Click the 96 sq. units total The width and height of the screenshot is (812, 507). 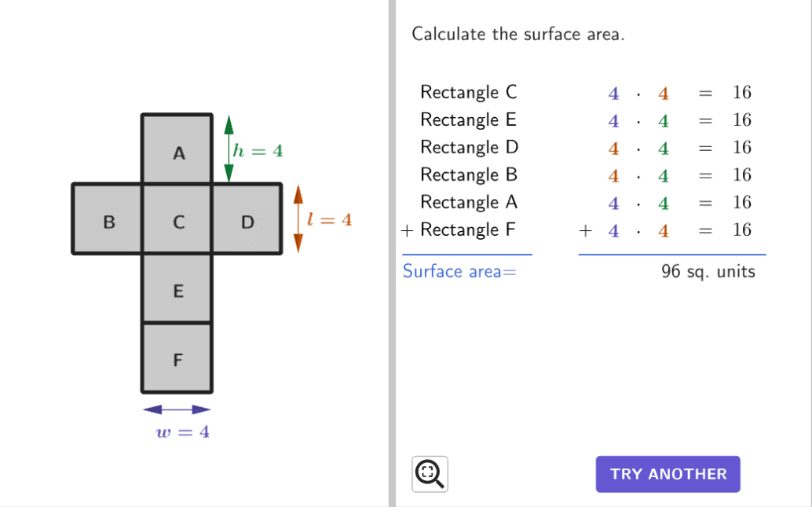[x=708, y=272]
